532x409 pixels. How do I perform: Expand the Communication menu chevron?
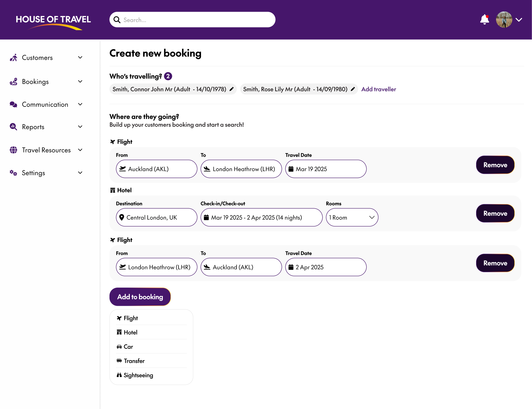pyautogui.click(x=80, y=104)
